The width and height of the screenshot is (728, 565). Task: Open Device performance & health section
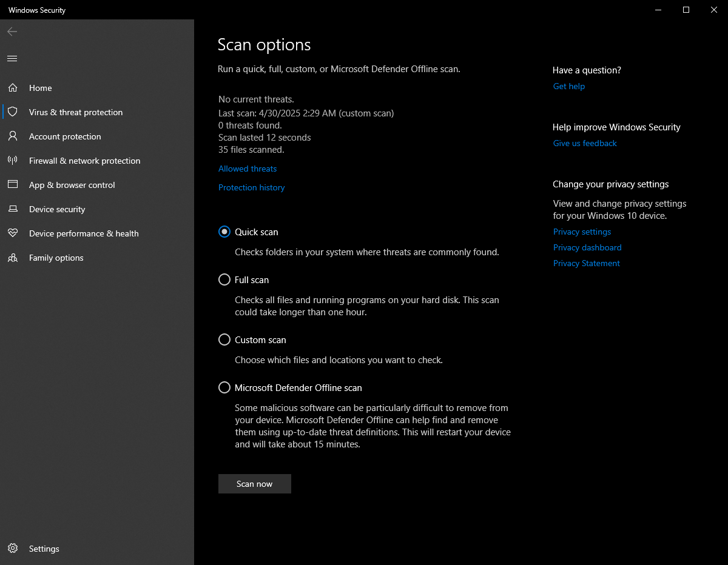point(97,233)
